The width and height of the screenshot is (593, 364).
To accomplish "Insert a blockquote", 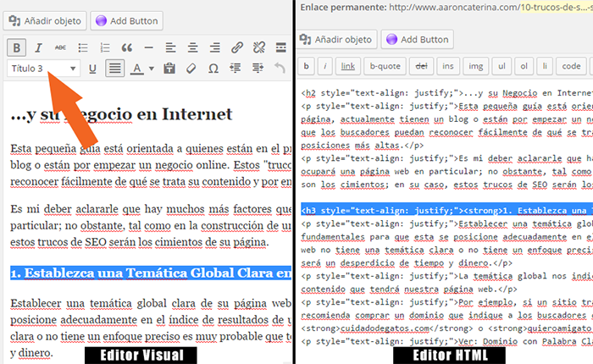I will (x=127, y=47).
